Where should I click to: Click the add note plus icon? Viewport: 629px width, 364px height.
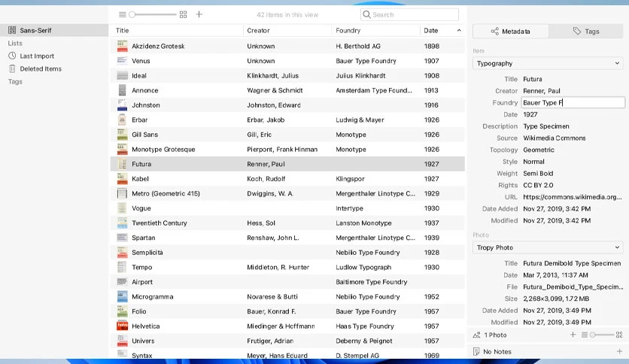click(619, 351)
